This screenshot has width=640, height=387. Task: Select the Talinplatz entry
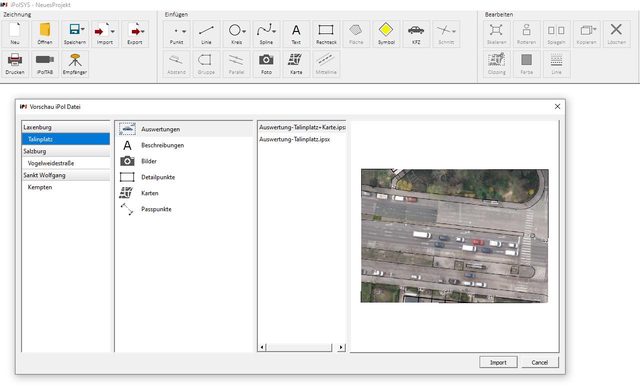pos(66,139)
